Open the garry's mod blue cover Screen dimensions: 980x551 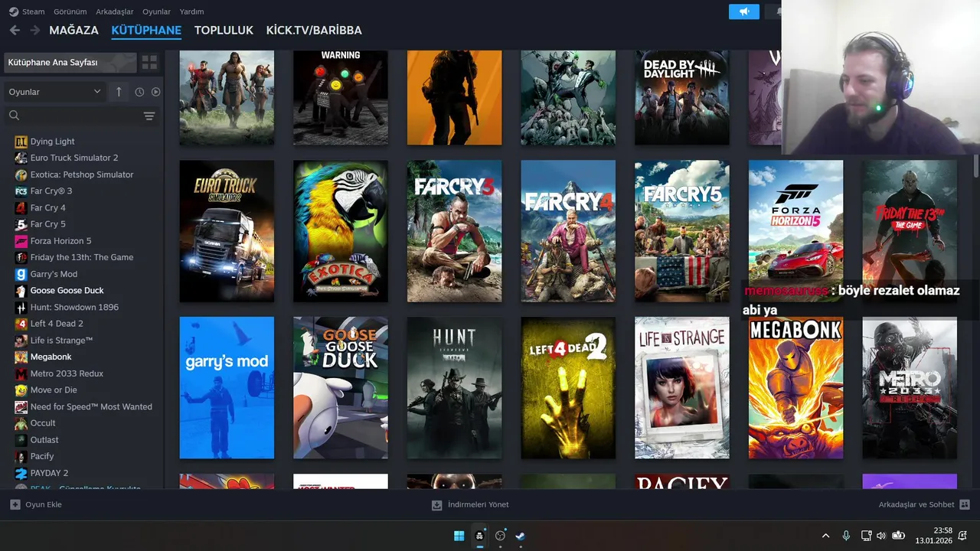point(227,388)
